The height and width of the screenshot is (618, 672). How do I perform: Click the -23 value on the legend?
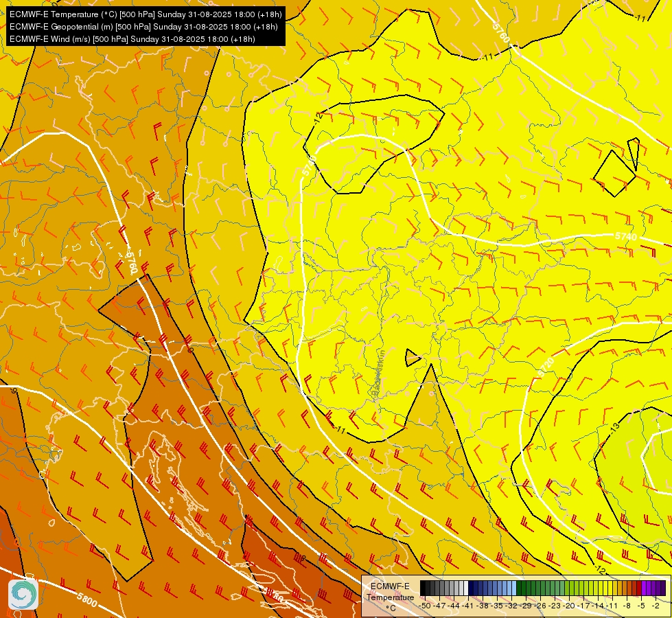click(x=555, y=606)
